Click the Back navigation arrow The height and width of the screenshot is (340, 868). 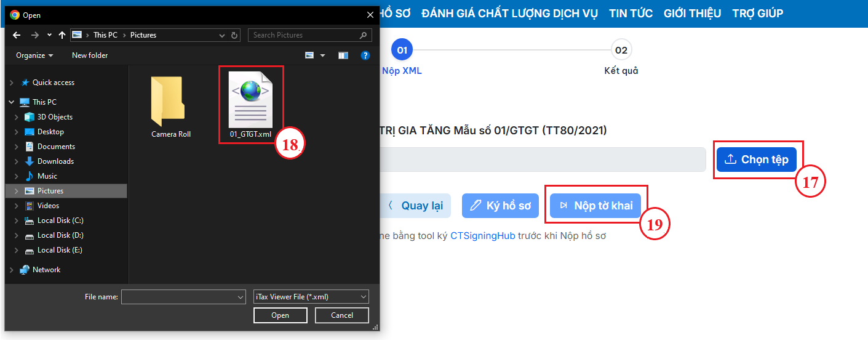[x=17, y=35]
